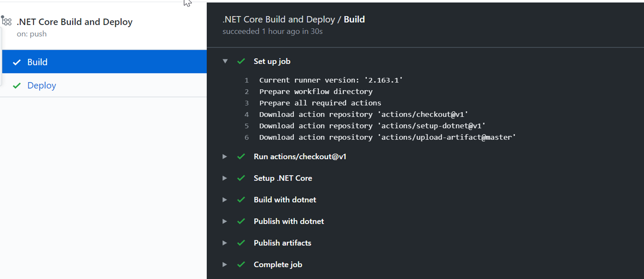Click the success check of Publish artifacts

[241, 243]
